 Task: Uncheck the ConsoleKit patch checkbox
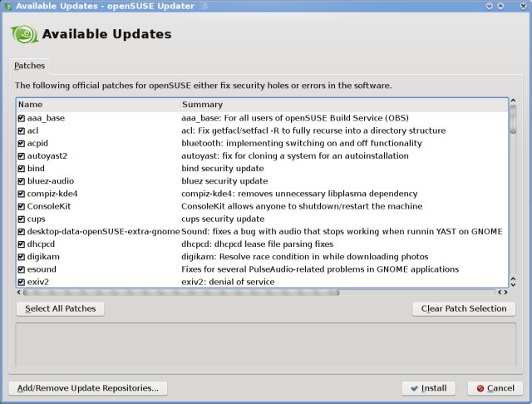click(22, 206)
